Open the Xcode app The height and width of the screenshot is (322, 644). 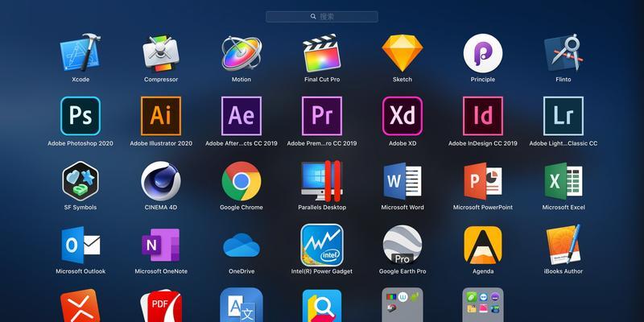[80, 53]
